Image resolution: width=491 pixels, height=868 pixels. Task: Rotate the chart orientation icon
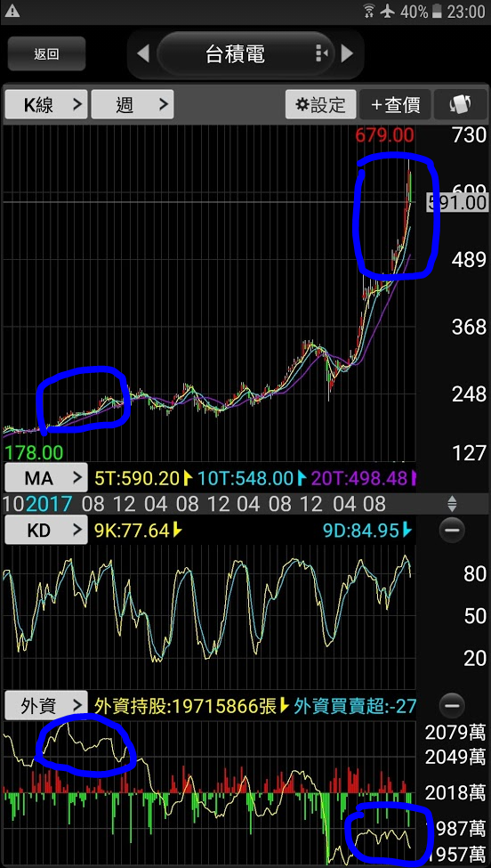461,104
